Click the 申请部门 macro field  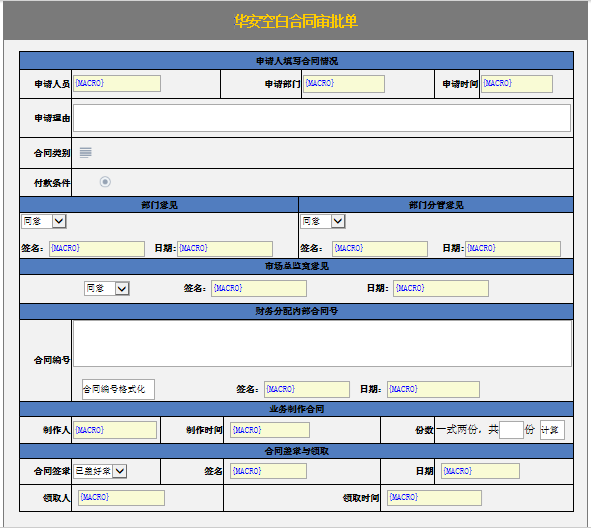pos(344,84)
